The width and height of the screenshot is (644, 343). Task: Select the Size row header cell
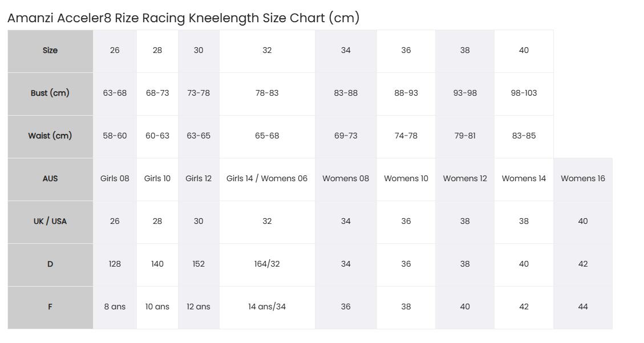coord(50,51)
